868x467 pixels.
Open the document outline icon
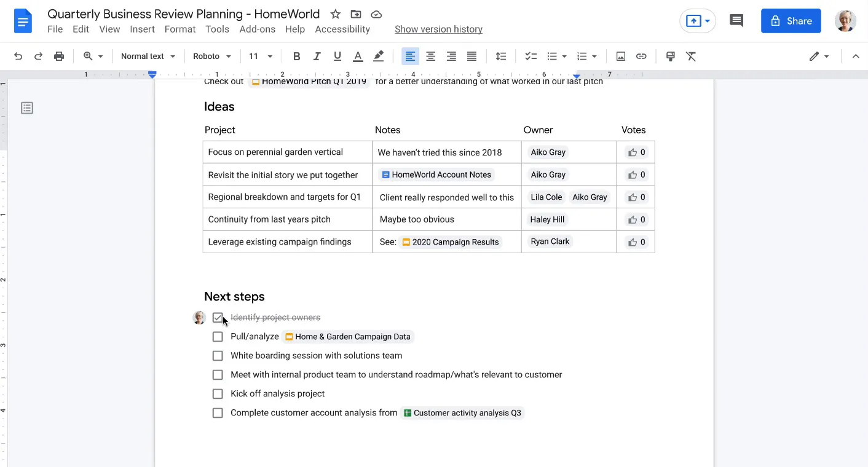(27, 108)
